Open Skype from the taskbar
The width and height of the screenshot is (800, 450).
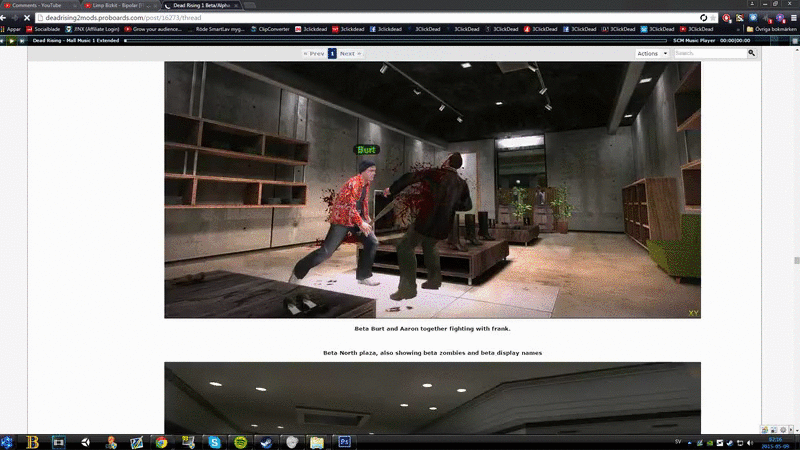click(x=214, y=442)
